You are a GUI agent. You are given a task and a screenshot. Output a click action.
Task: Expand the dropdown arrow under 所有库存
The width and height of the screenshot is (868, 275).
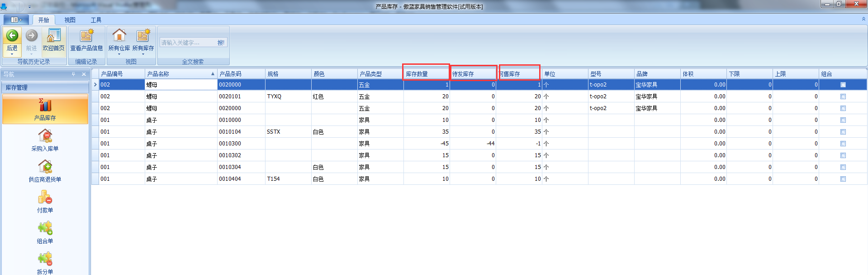pyautogui.click(x=143, y=54)
